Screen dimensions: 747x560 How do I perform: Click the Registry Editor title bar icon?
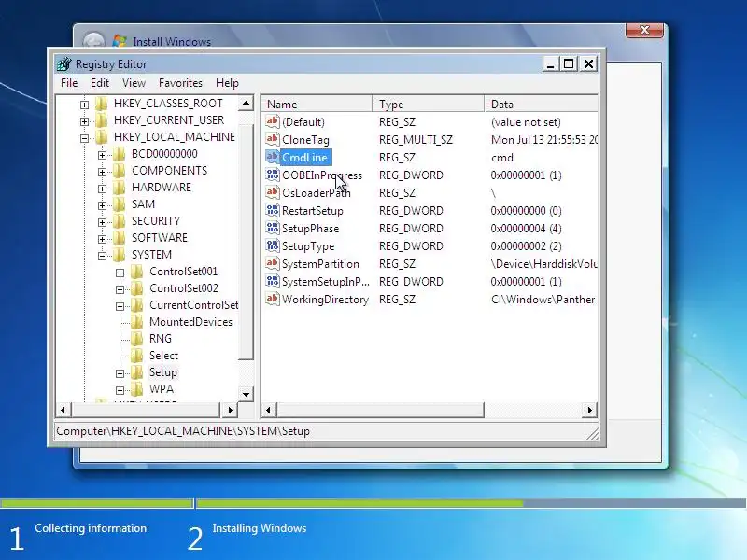pos(63,63)
